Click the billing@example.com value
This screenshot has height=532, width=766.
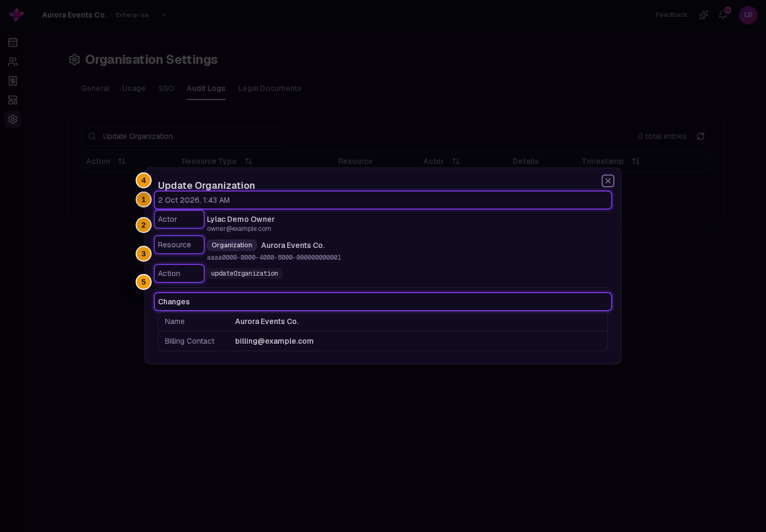[274, 341]
